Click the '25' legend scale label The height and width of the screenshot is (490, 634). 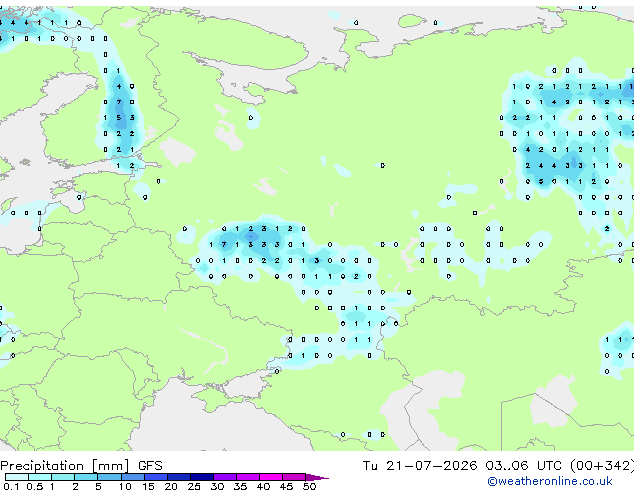point(194,486)
